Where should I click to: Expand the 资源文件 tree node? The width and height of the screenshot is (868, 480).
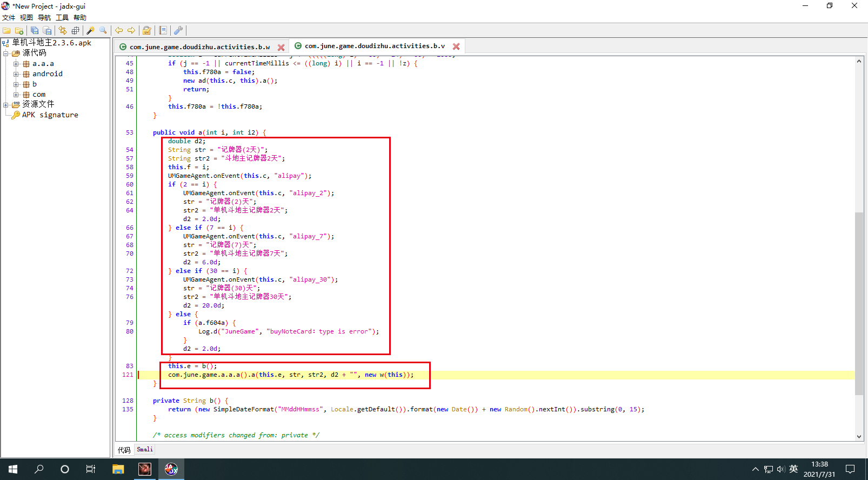click(6, 105)
